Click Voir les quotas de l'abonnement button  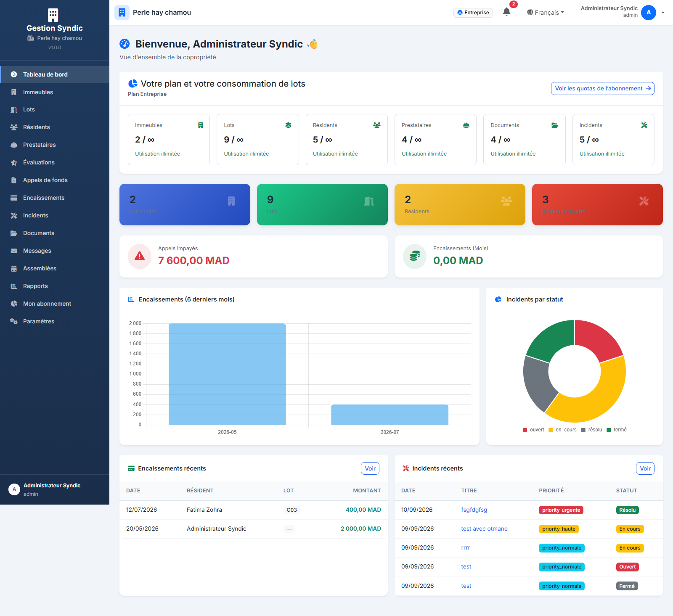[x=602, y=88]
